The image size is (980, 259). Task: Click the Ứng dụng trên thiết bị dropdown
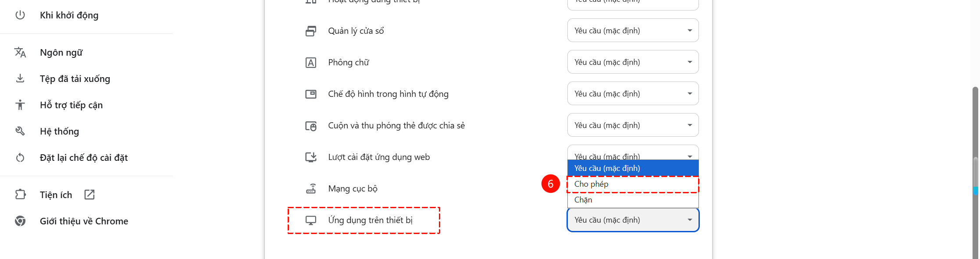pos(633,220)
